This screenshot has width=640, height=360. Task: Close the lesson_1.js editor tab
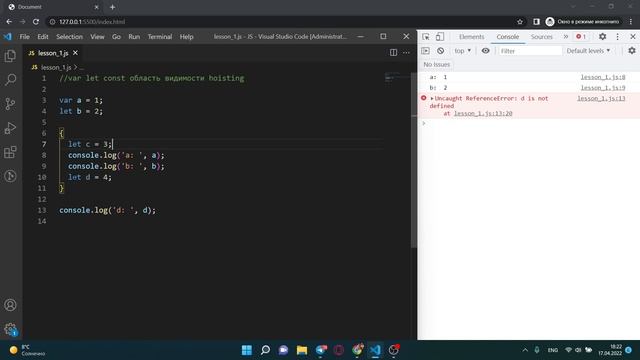click(x=76, y=53)
